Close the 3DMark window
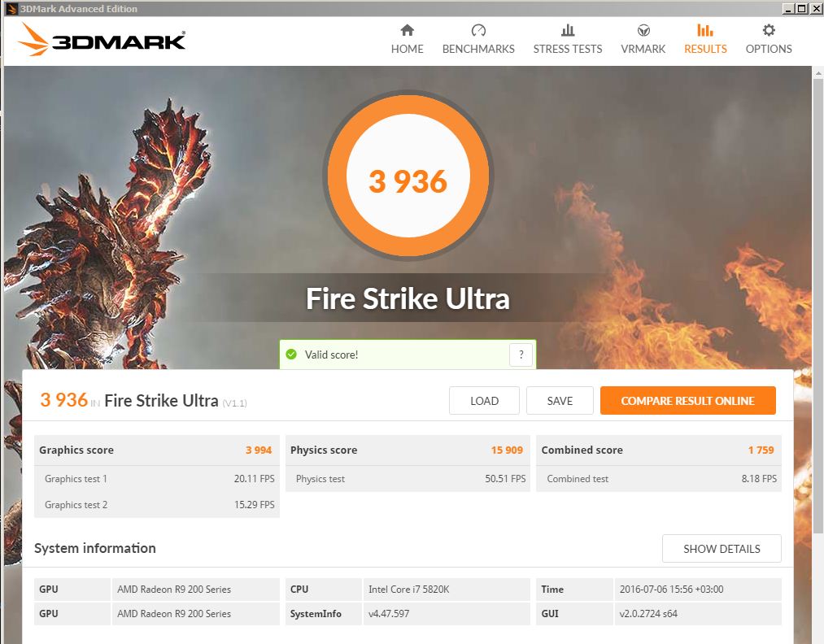Viewport: 824px width, 644px height. [x=816, y=8]
